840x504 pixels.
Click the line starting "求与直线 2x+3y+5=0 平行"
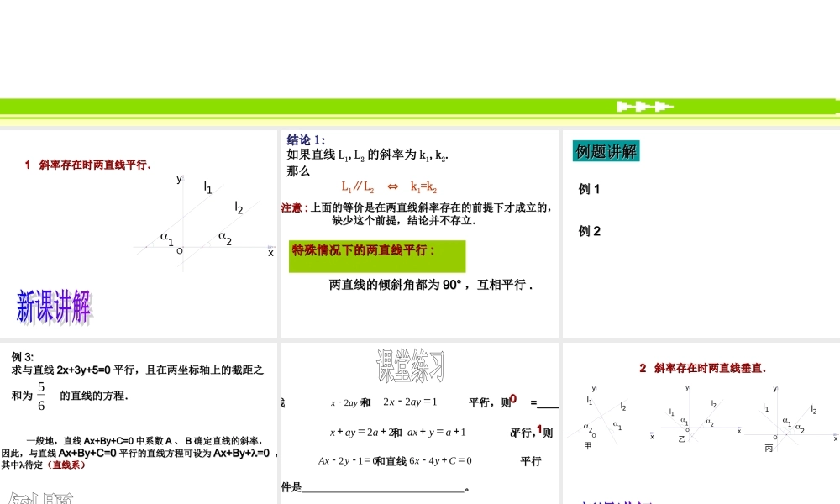pos(138,370)
